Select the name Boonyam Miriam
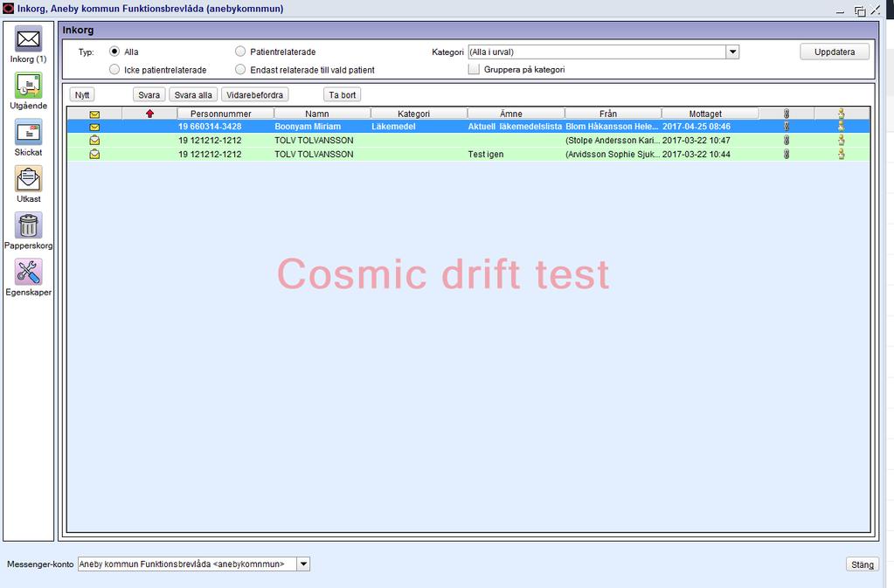Viewport: 894px width, 588px height. click(308, 127)
